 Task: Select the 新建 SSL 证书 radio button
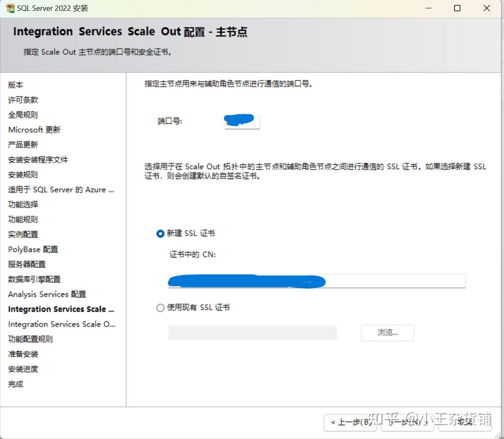(x=160, y=233)
